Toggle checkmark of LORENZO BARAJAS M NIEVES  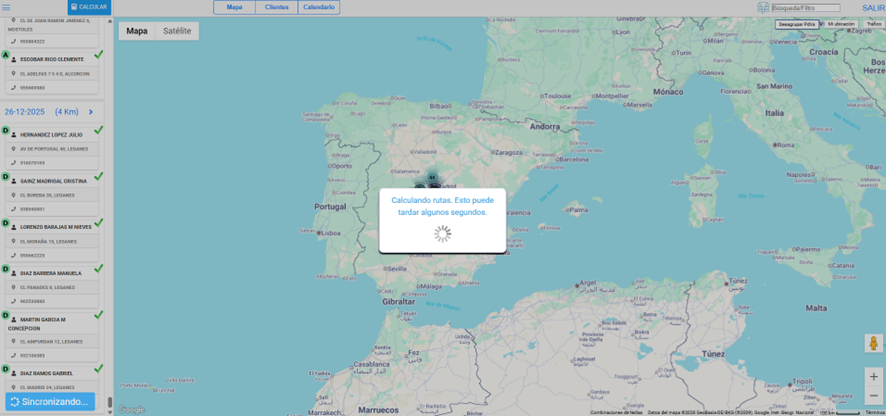(98, 223)
